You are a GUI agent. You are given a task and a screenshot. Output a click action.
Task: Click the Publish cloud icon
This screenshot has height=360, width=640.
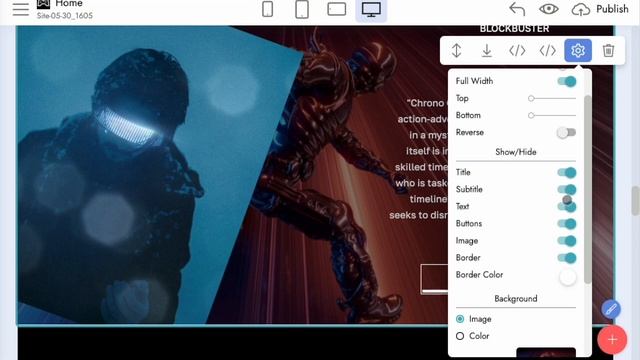click(x=580, y=9)
